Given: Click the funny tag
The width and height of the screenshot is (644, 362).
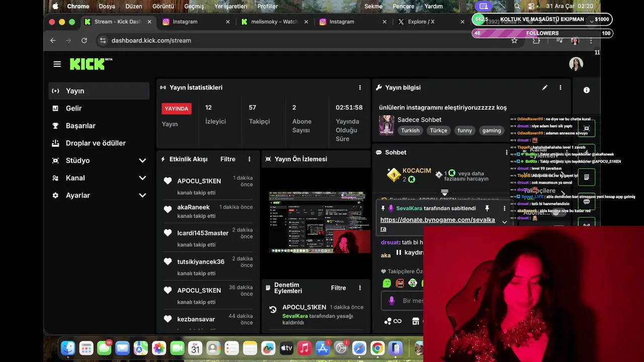Looking at the screenshot, I should pyautogui.click(x=465, y=130).
